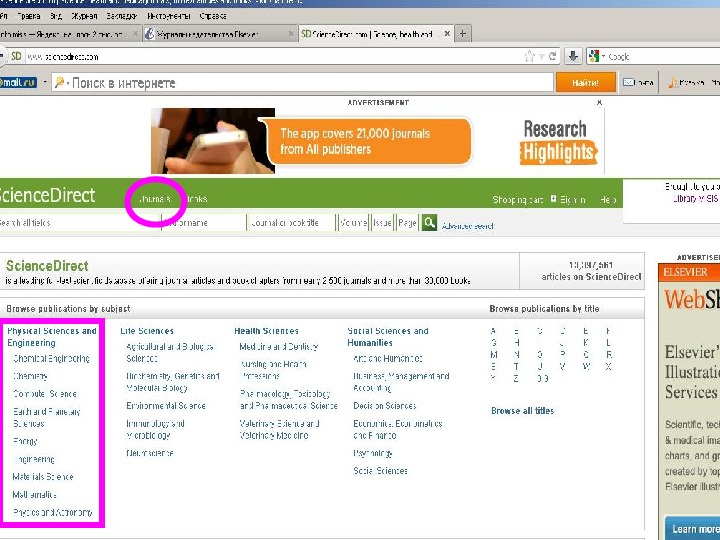Open Materials Science subject

click(x=43, y=477)
